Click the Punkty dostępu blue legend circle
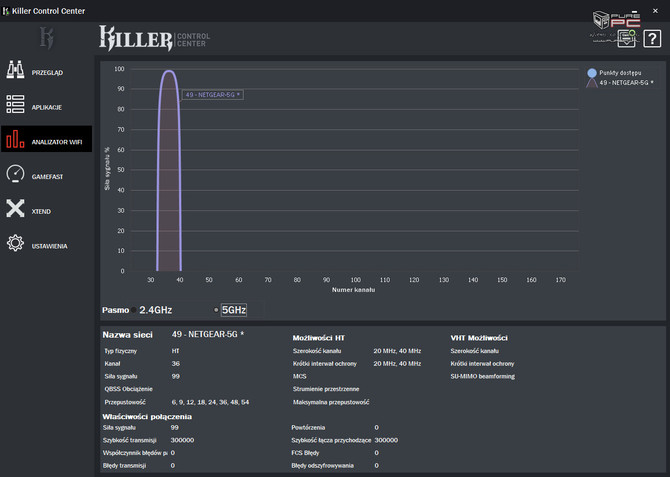Screen dimensions: 670x477 pos(592,73)
